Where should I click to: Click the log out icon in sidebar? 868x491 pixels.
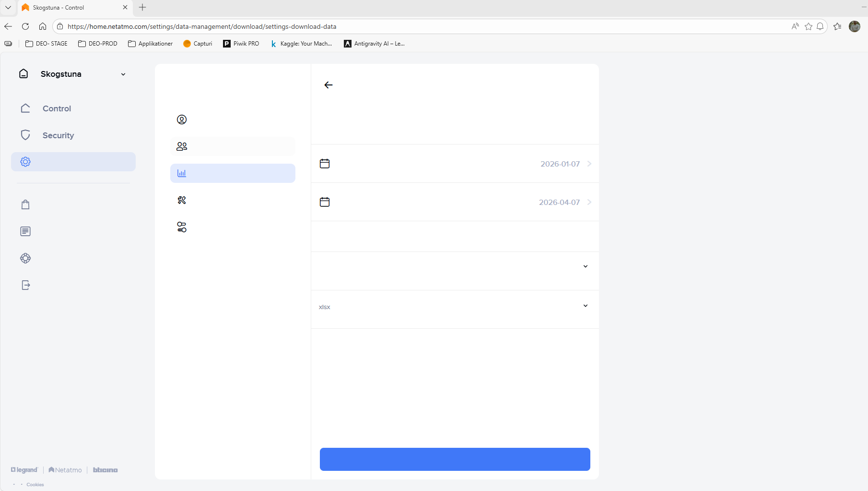25,285
